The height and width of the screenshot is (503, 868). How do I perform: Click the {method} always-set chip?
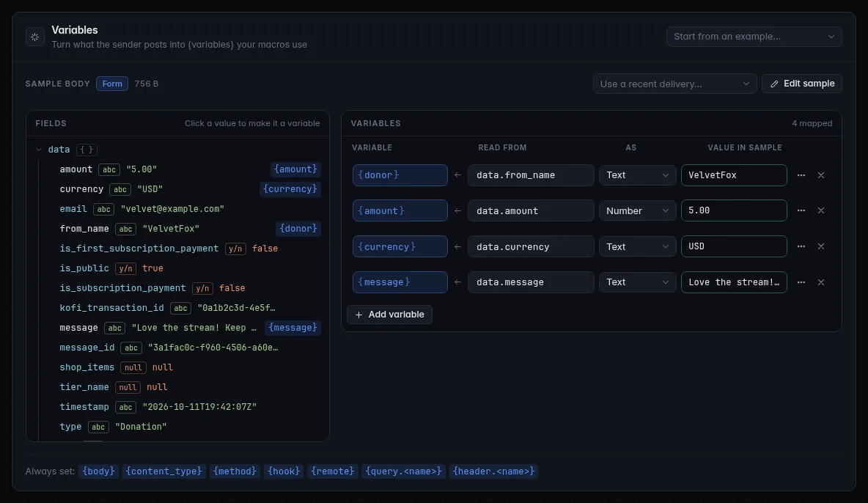click(x=235, y=471)
